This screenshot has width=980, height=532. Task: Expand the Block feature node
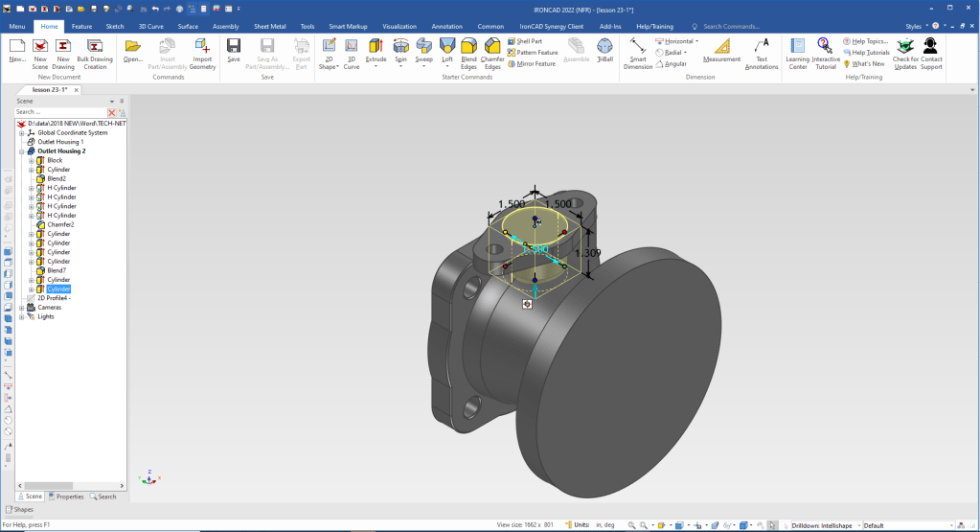(x=32, y=160)
